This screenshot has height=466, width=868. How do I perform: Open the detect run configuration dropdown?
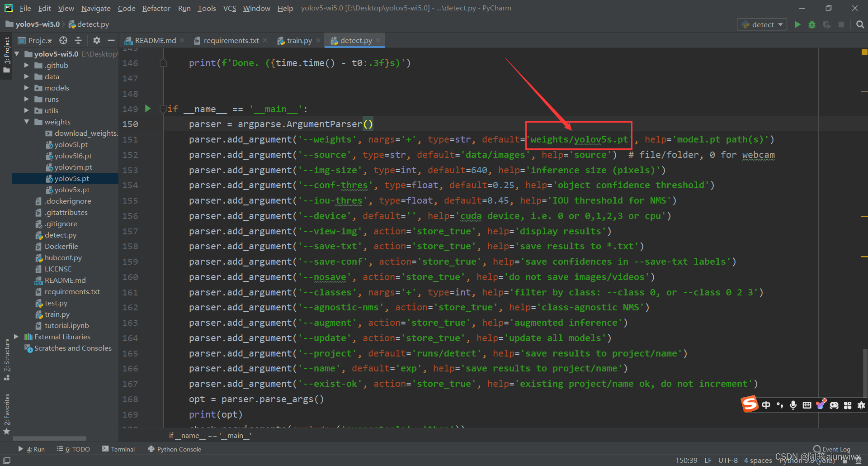tap(762, 24)
